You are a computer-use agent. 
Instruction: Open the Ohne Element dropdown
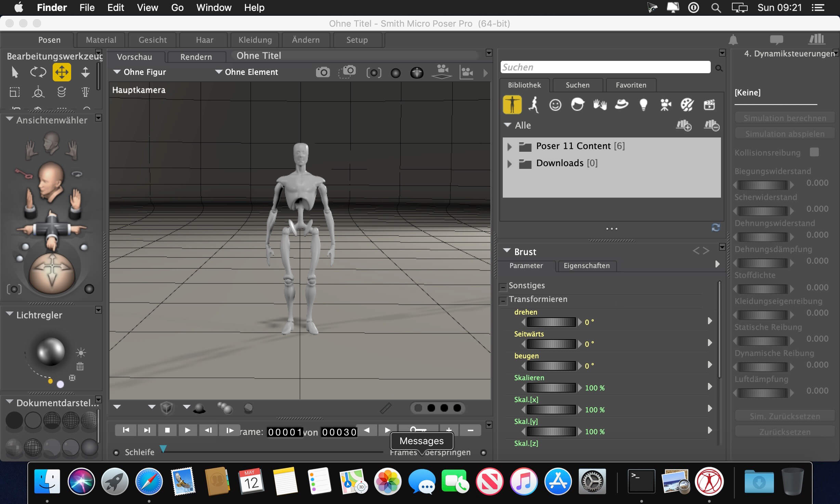[247, 72]
